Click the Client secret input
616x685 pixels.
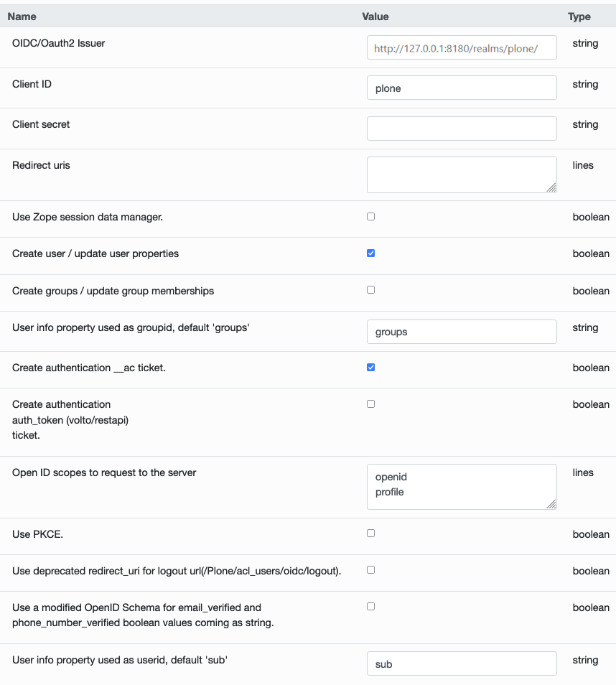462,129
